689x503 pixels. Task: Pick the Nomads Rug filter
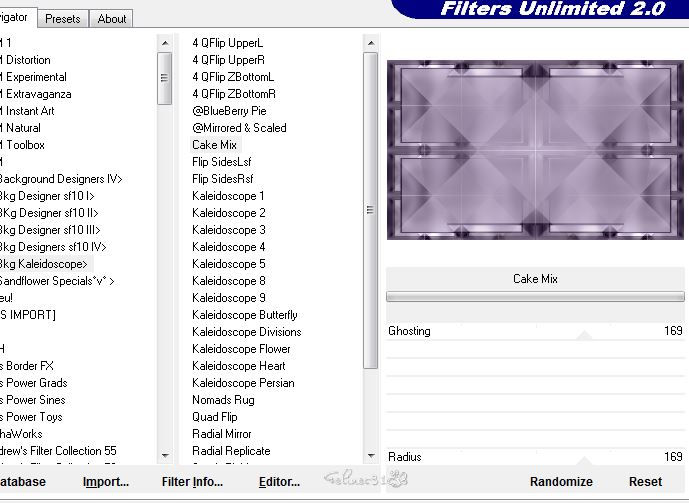pyautogui.click(x=223, y=400)
